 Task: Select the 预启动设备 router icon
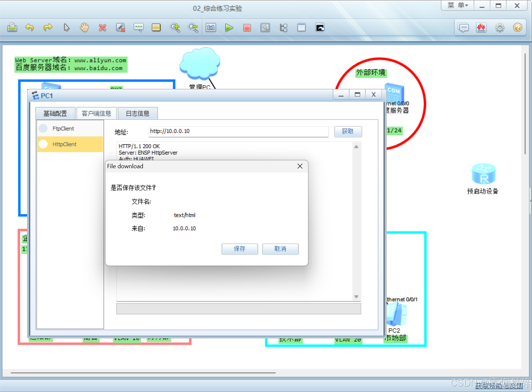(x=484, y=174)
